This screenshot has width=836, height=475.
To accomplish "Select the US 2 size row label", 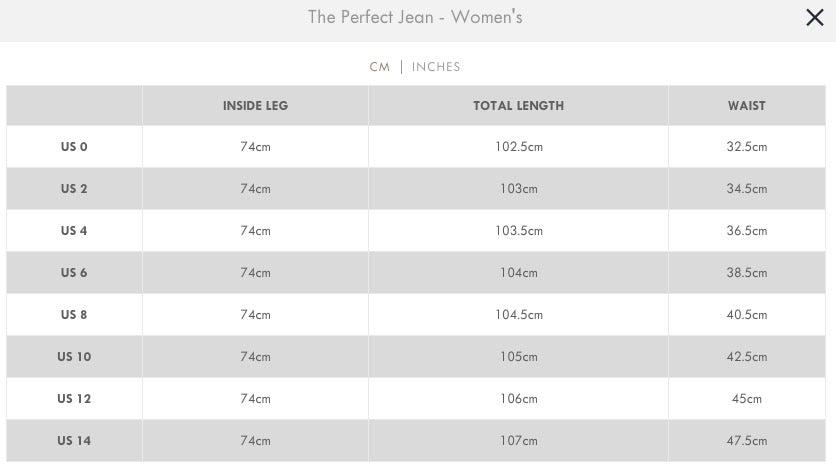I will coord(74,189).
